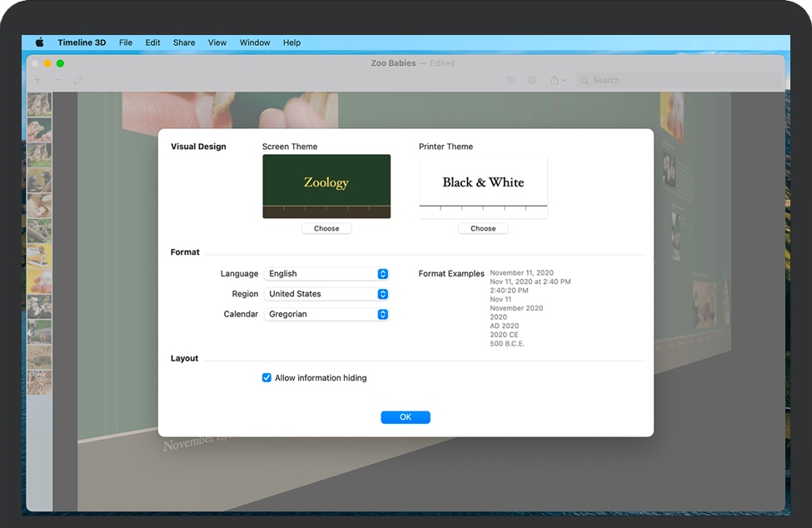This screenshot has height=528, width=812.
Task: Open the export share icon
Action: [x=555, y=79]
